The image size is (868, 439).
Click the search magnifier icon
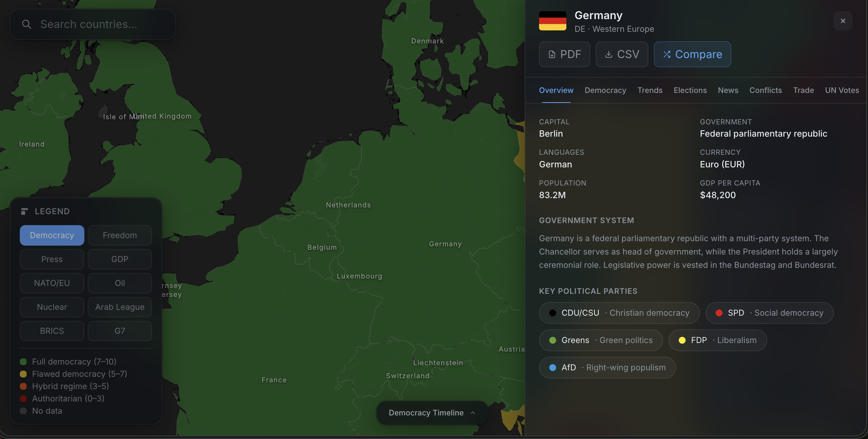coord(27,24)
